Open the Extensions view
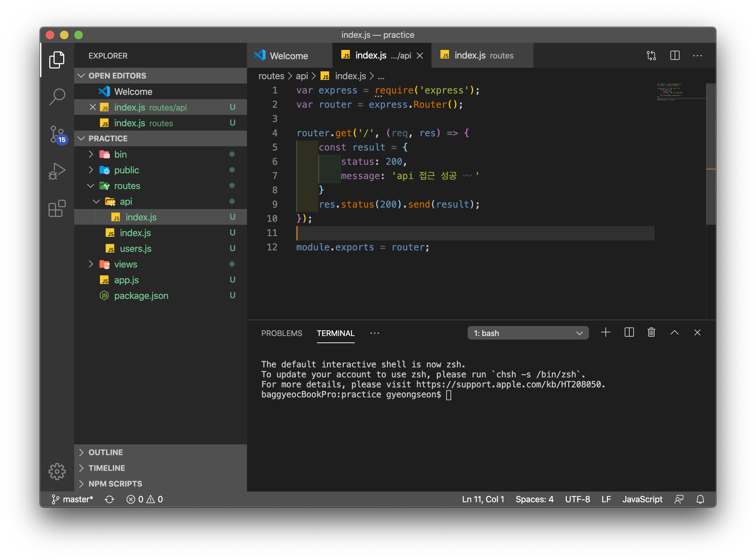This screenshot has width=756, height=560. point(57,208)
